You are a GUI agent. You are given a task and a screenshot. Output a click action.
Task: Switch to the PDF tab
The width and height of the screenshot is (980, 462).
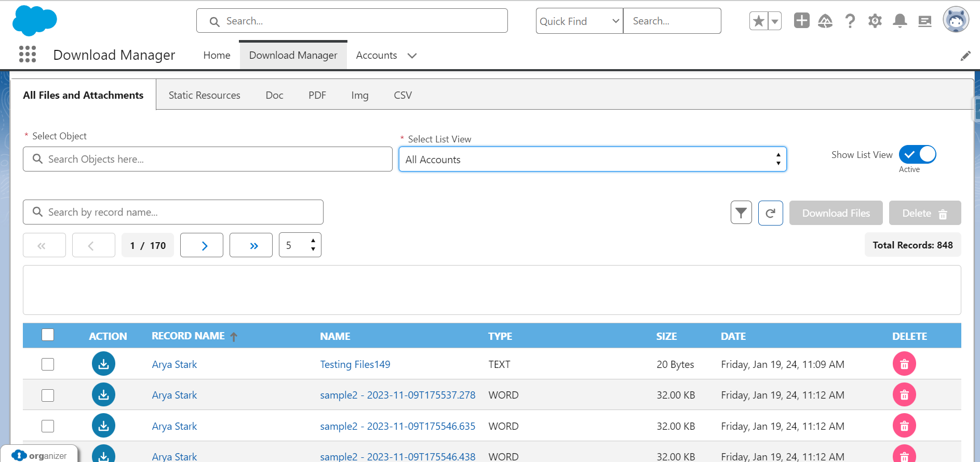click(317, 95)
